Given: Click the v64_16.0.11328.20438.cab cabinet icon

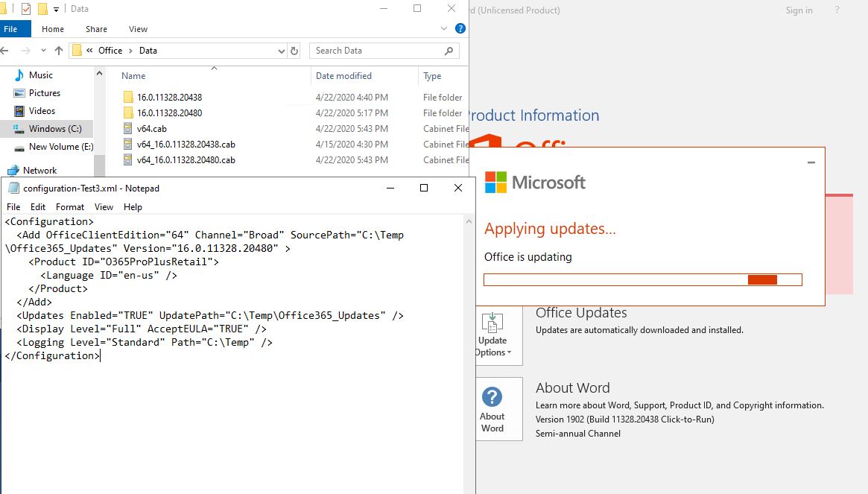Looking at the screenshot, I should (128, 145).
